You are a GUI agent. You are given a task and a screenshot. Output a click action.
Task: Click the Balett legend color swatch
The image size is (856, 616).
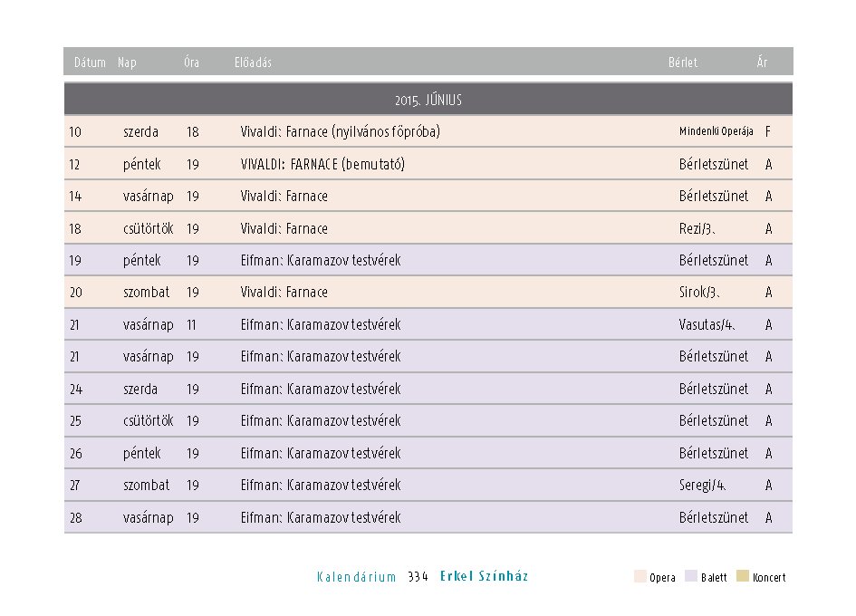pyautogui.click(x=691, y=576)
